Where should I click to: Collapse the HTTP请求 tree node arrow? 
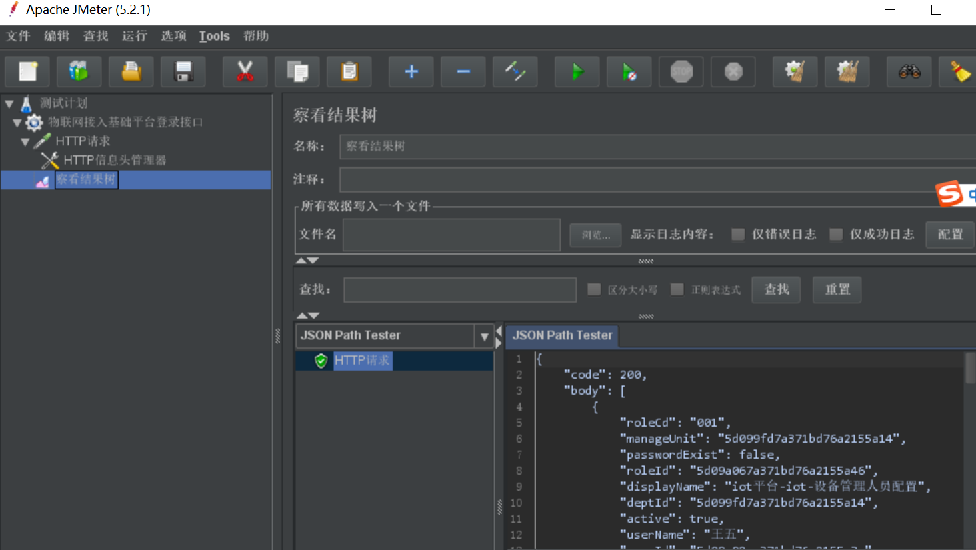26,142
